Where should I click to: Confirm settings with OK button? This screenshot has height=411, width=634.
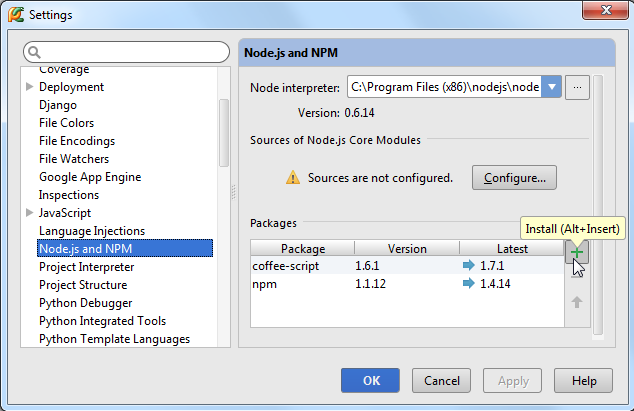[x=370, y=381]
